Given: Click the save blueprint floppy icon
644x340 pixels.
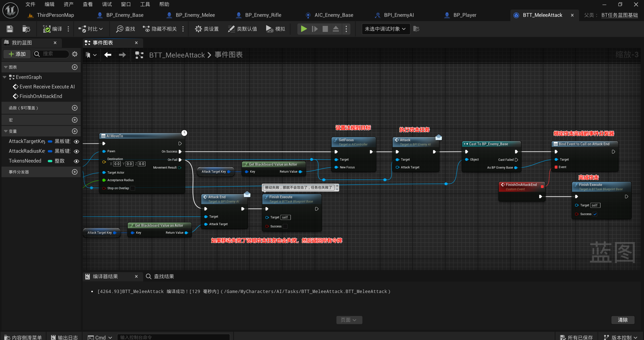Looking at the screenshot, I should (x=10, y=29).
